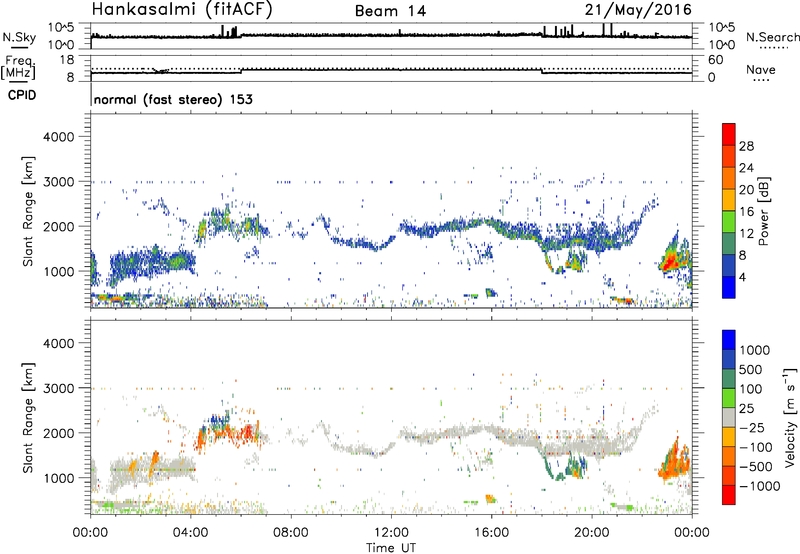Image resolution: width=800 pixels, height=554 pixels.
Task: Click the 'Time UT' axis label
Action: (x=391, y=548)
